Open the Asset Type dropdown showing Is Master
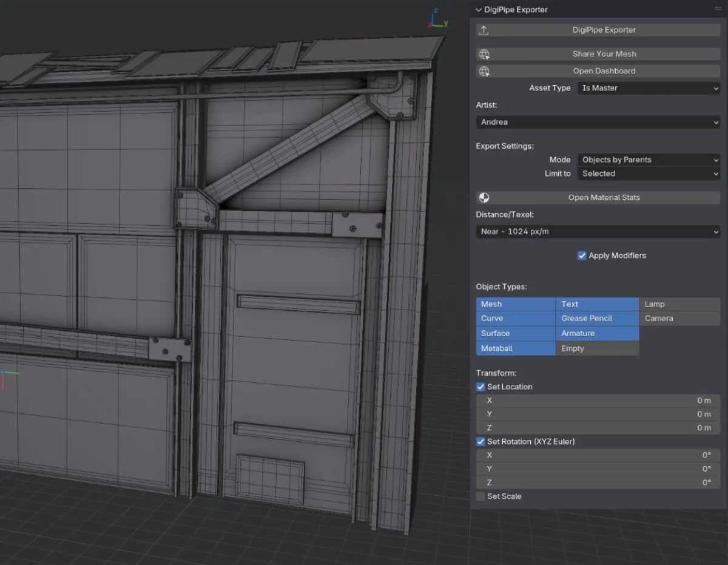This screenshot has width=728, height=565. pos(649,88)
